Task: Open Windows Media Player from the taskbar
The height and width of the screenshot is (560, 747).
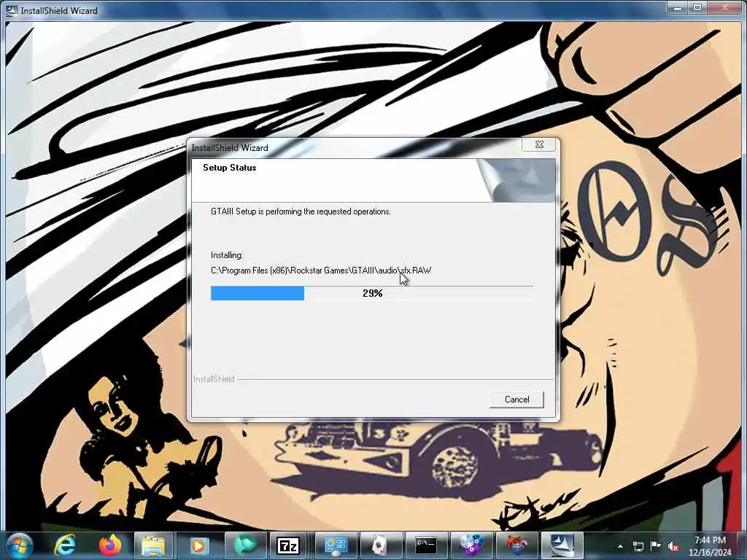Action: (x=198, y=545)
